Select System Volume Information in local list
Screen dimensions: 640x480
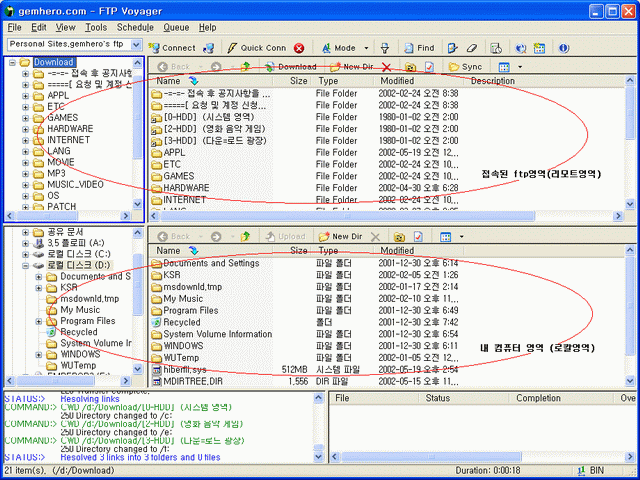(218, 334)
